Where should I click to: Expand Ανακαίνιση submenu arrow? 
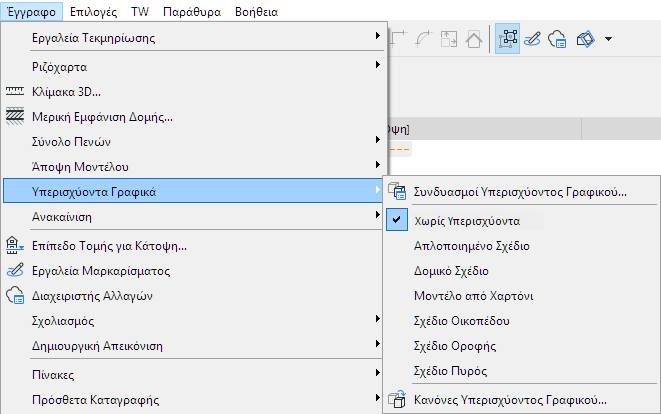tap(378, 215)
